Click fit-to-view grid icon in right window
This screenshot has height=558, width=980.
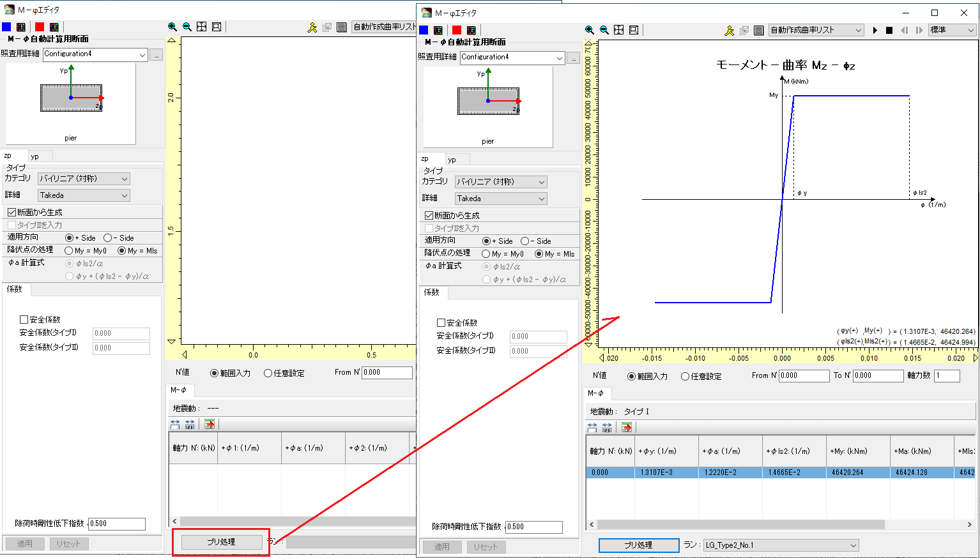619,30
